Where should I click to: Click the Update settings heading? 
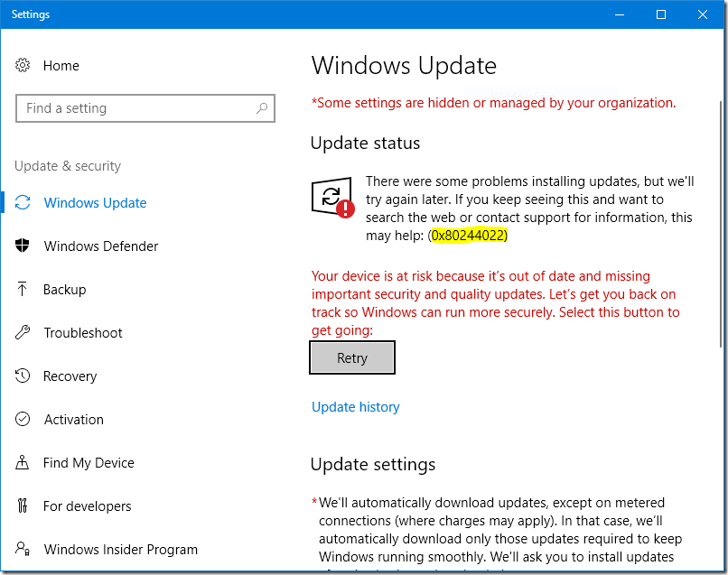373,464
